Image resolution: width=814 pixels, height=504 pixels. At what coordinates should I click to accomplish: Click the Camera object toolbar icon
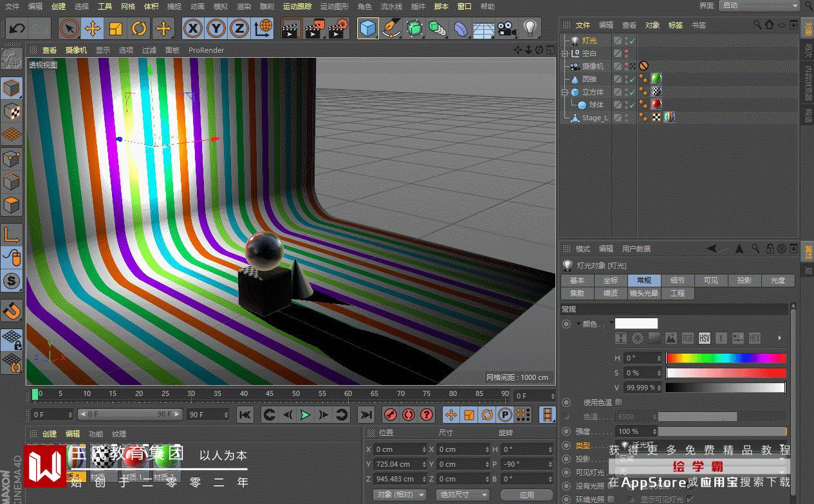click(507, 28)
